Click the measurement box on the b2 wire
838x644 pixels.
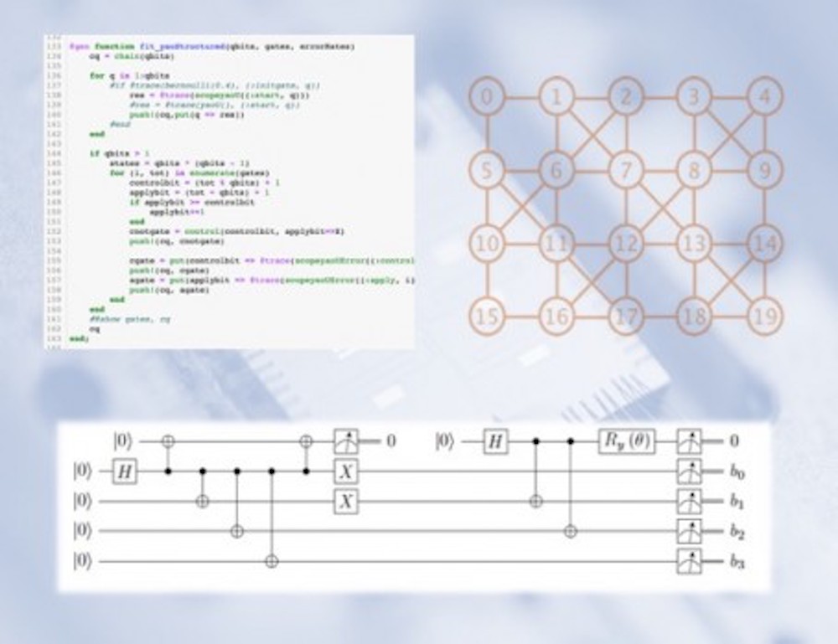pyautogui.click(x=689, y=531)
